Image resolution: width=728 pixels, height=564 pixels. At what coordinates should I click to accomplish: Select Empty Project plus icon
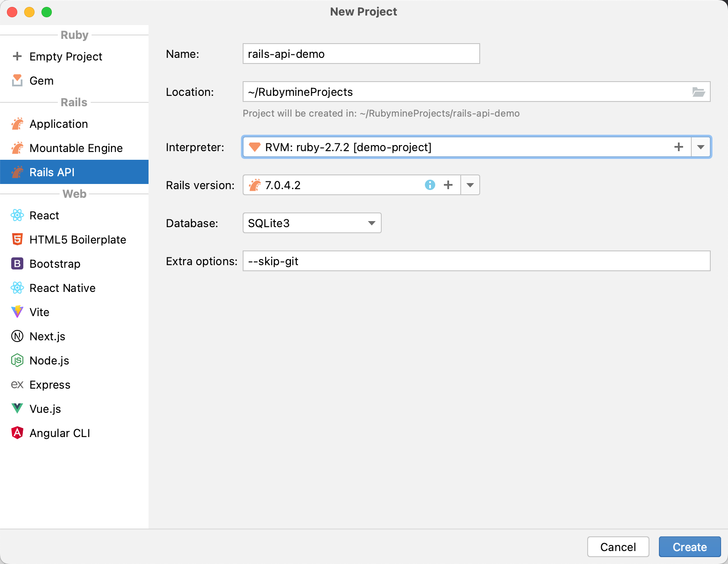click(x=17, y=56)
